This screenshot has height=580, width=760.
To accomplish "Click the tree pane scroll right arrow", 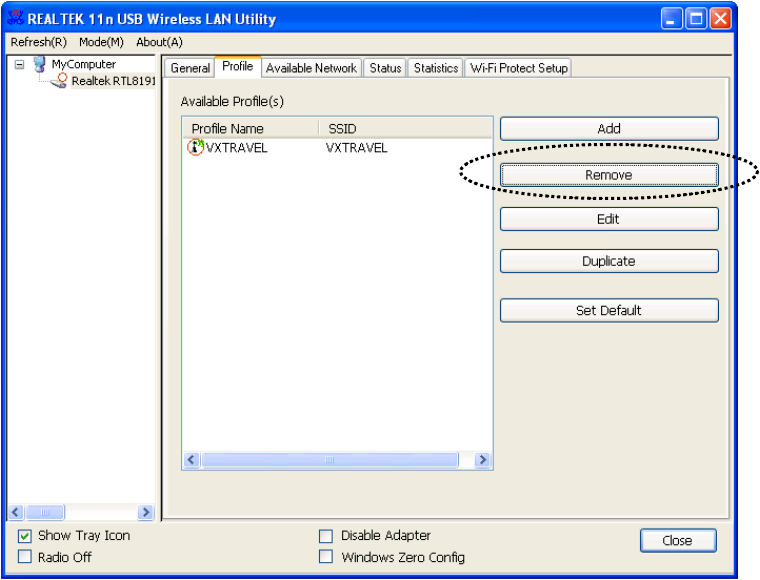I will (145, 512).
